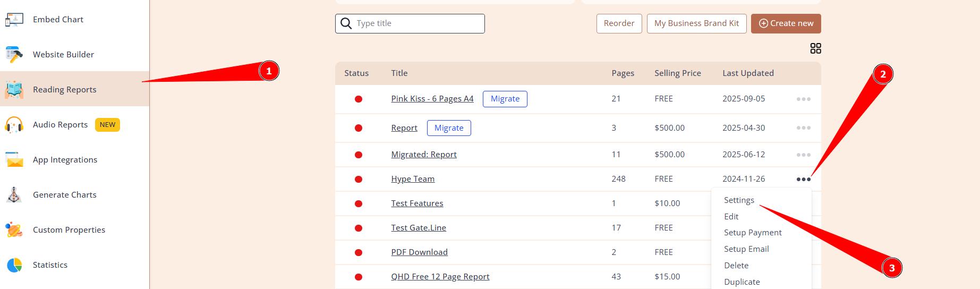Open Audio Reports via headphones icon
The height and width of the screenshot is (289, 980).
(14, 125)
